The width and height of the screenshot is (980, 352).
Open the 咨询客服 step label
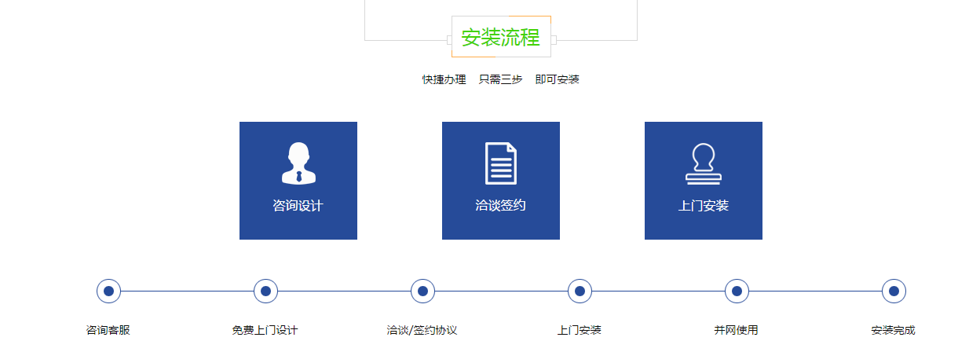tap(108, 331)
